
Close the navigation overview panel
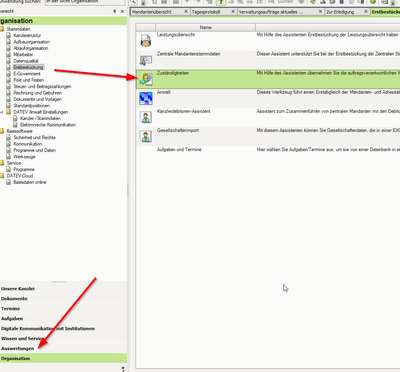(122, 11)
